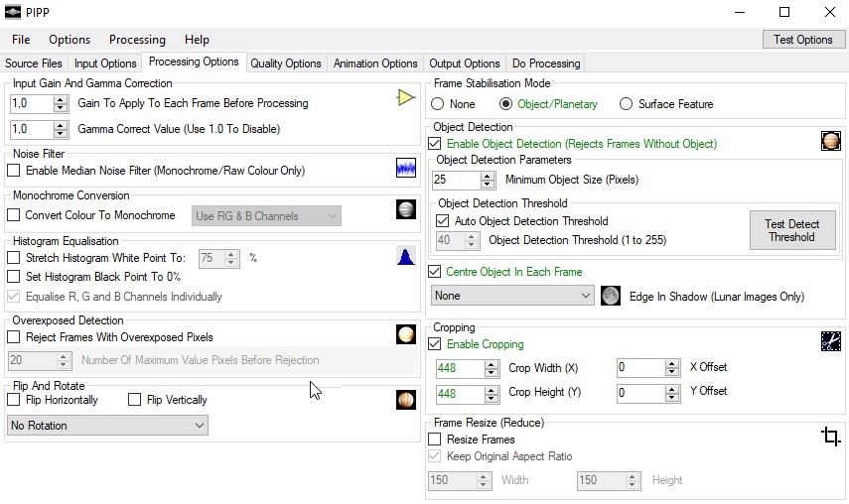Click the Test Detect Threshold button
Screen dimensions: 849x504
point(792,230)
